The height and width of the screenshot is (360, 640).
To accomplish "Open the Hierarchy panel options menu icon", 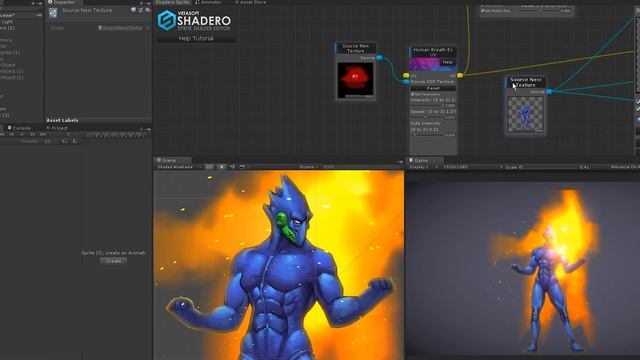I will click(39, 3).
